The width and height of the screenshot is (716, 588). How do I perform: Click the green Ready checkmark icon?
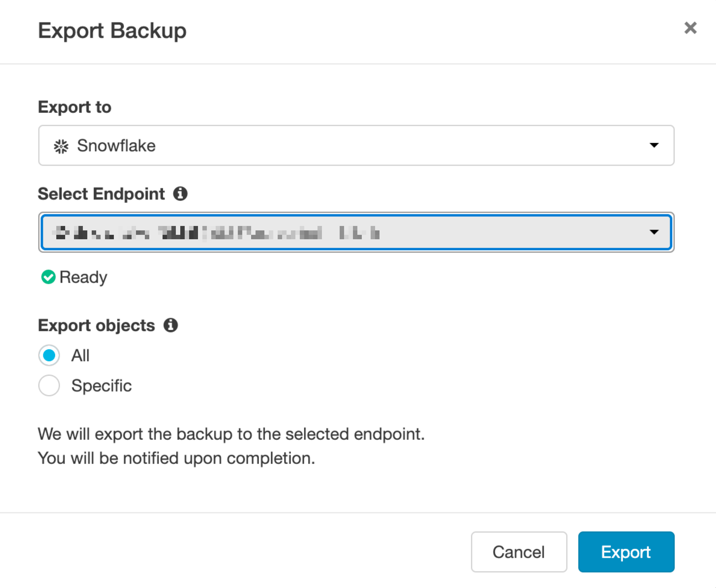click(48, 277)
